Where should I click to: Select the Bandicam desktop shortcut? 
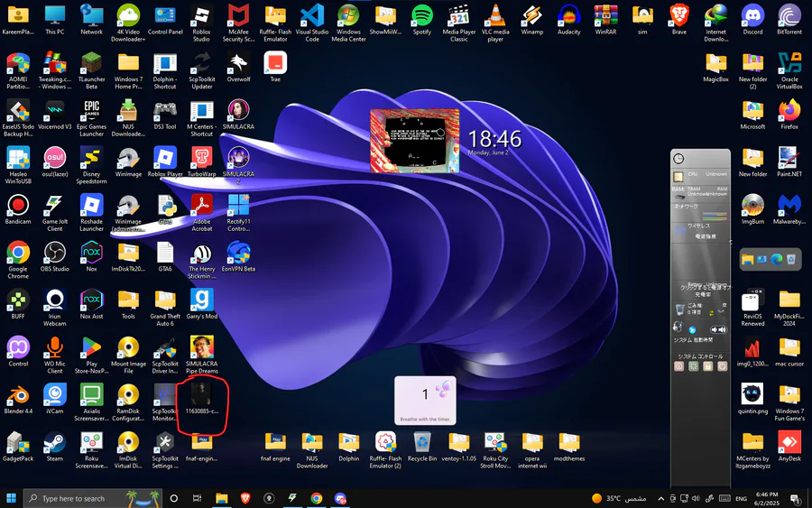18,209
